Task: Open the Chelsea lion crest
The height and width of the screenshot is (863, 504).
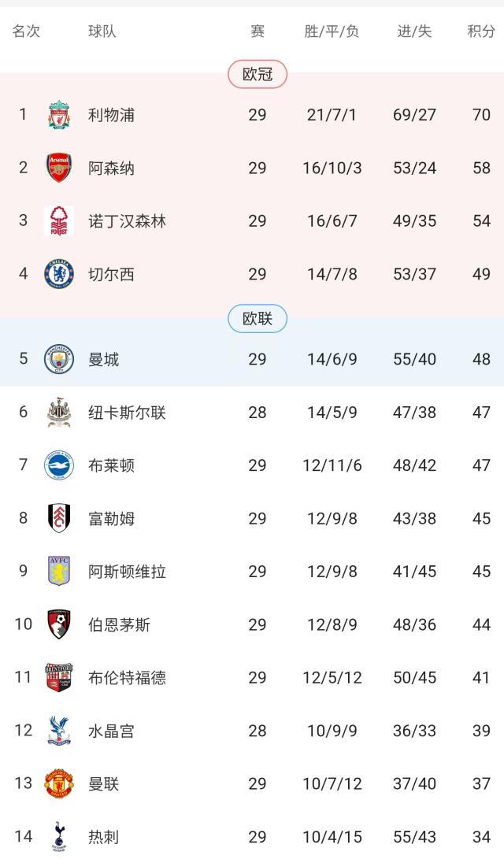Action: (x=57, y=275)
